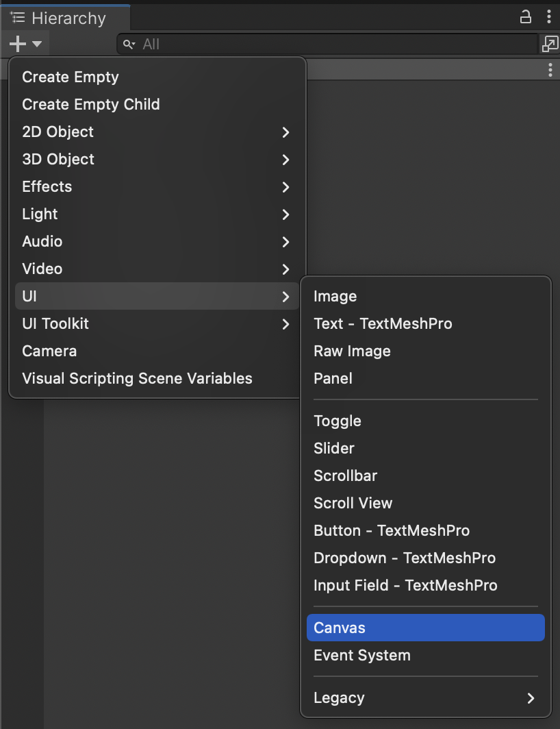Viewport: 560px width, 729px height.
Task: Add a Slider UI element
Action: point(334,448)
